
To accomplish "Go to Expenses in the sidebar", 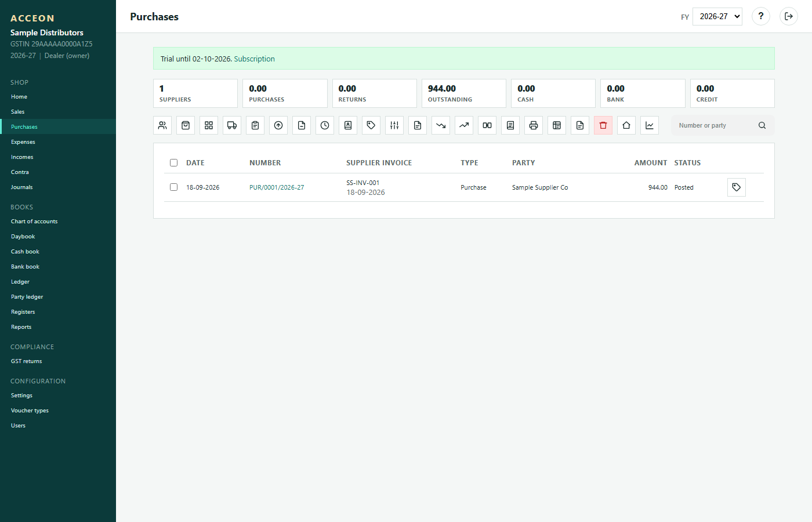I will click(x=58, y=142).
